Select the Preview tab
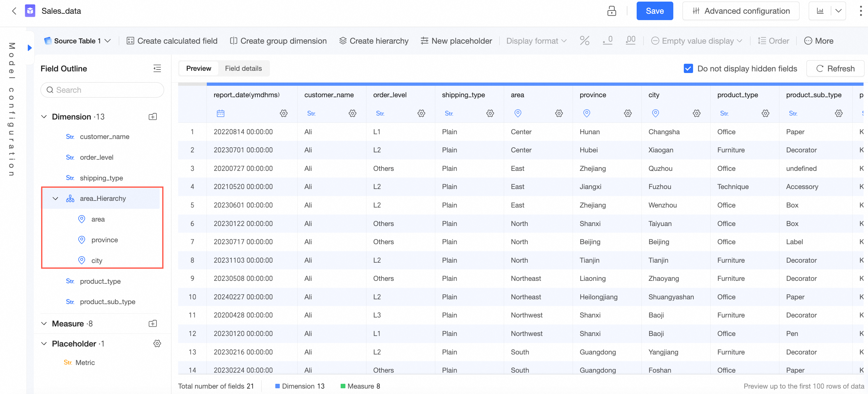This screenshot has width=868, height=394. coord(199,69)
